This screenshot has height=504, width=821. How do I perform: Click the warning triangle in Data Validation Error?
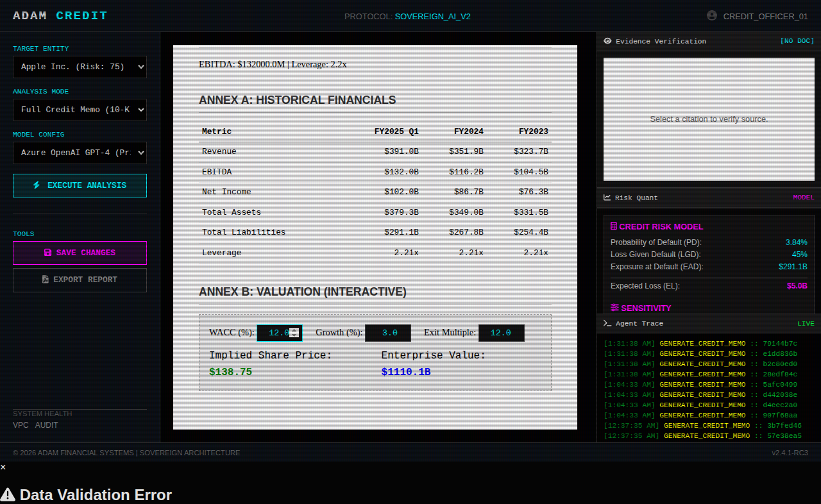pyautogui.click(x=8, y=495)
